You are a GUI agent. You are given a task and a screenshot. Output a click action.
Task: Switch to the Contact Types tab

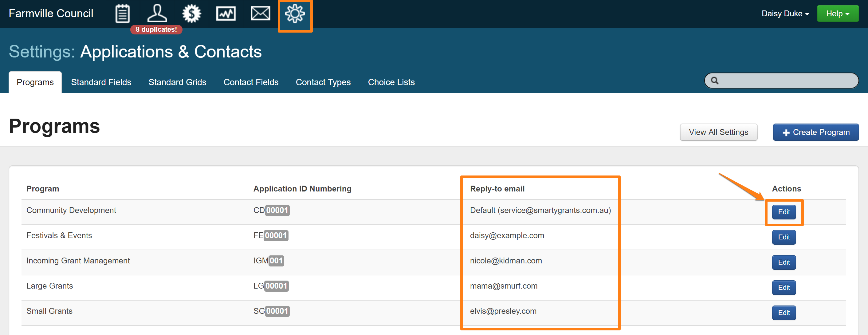pyautogui.click(x=323, y=82)
